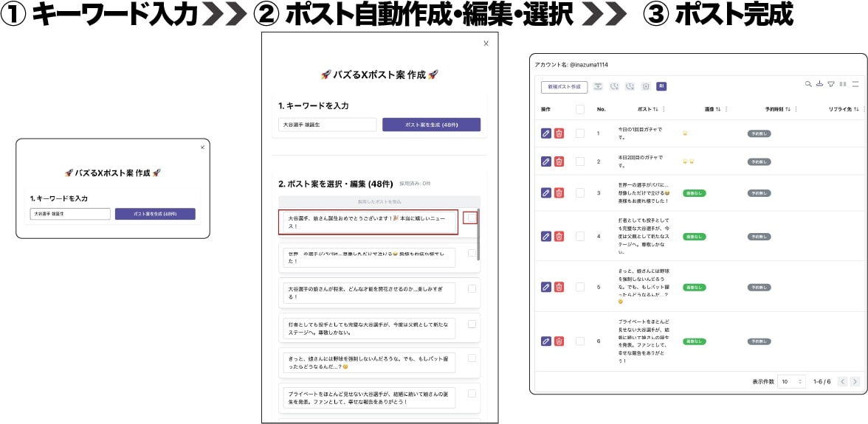
Task: Edit post No. 1 with pencil icon
Action: (546, 133)
